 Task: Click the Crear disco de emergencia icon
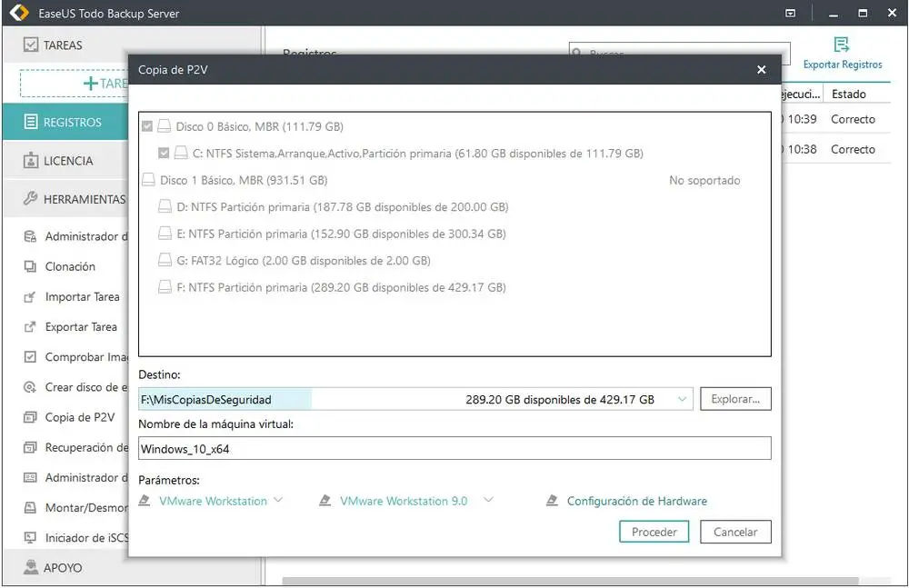coord(30,387)
